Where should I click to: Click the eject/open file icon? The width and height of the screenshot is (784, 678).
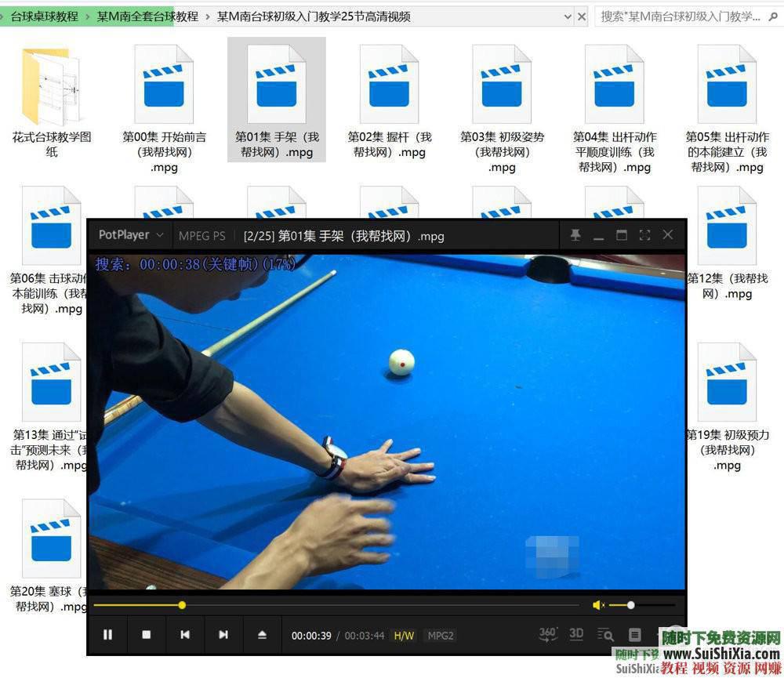[262, 635]
